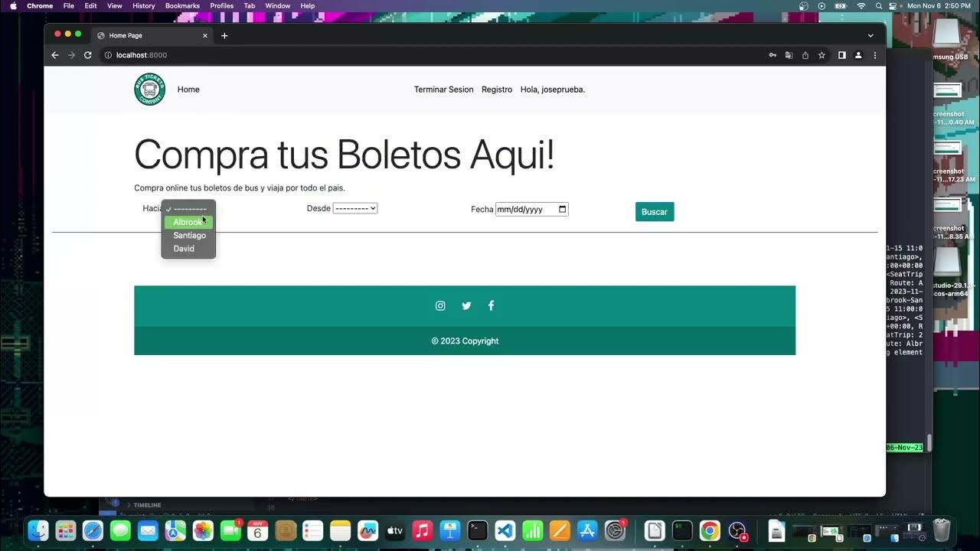Open Instagram icon in footer
Image resolution: width=980 pixels, height=551 pixels.
(x=440, y=305)
